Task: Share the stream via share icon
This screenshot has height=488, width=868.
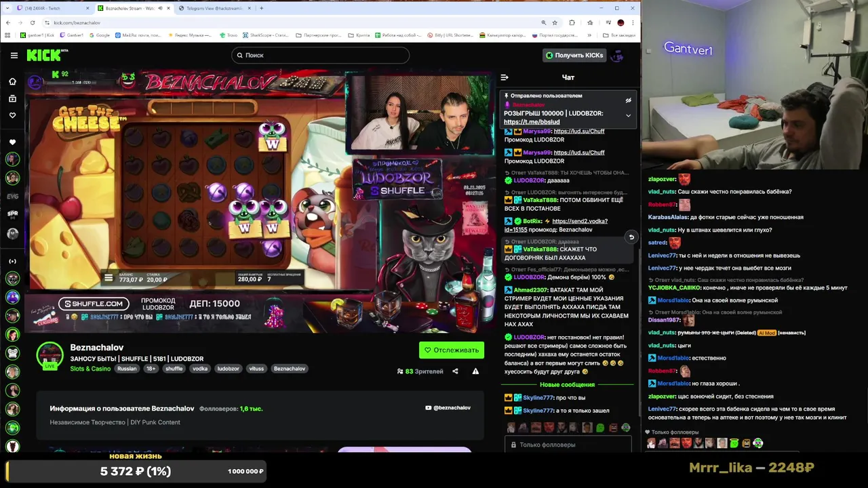Action: (455, 371)
